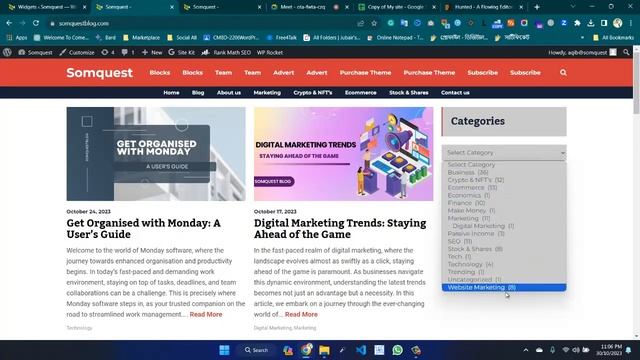Open the browser downloads icon
Image resolution: width=640 pixels, height=360 pixels.
click(x=591, y=23)
